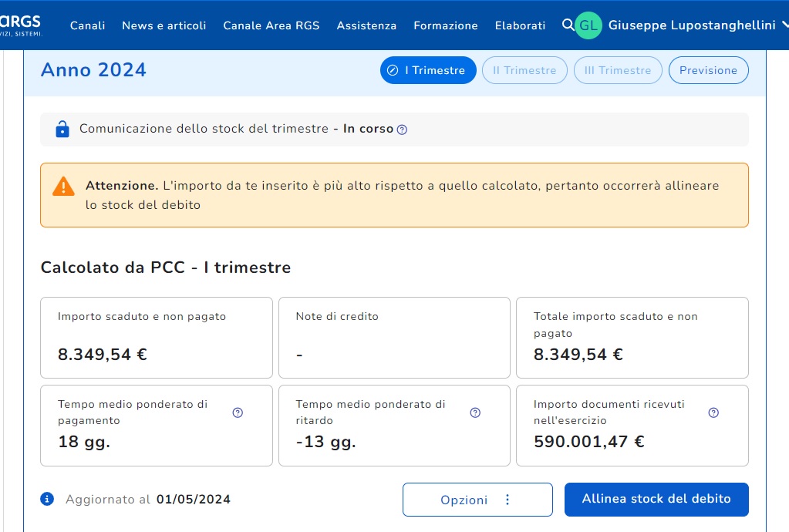Open the Previsione tab
The image size is (789, 532).
708,70
